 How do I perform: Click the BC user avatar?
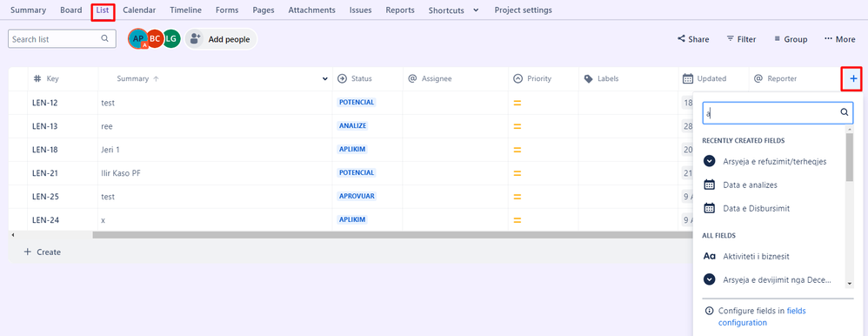point(155,39)
